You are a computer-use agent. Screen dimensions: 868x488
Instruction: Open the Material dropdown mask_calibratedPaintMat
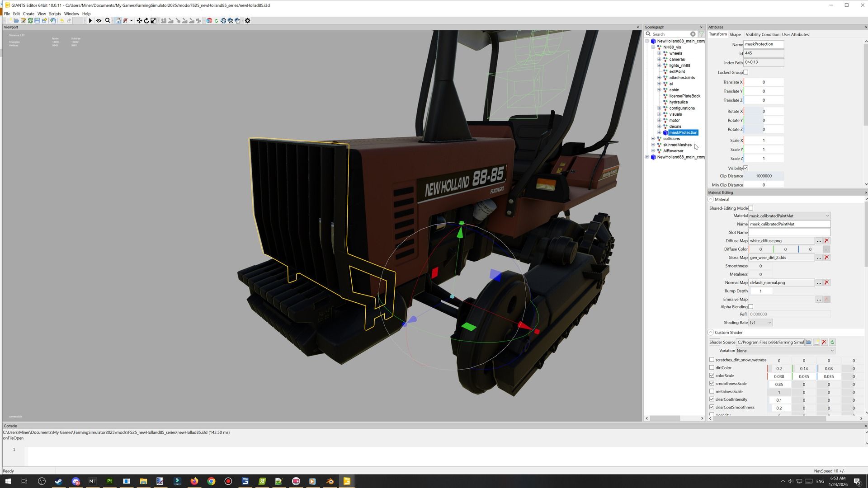click(x=789, y=216)
